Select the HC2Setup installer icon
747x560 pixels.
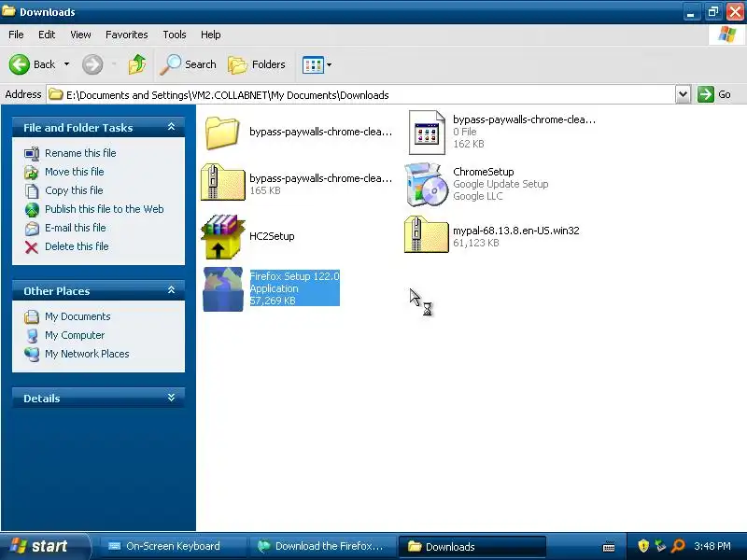(222, 236)
